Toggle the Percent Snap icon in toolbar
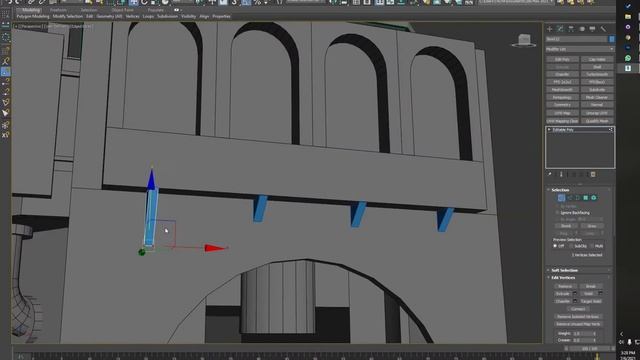Viewport: 640px width, 360px height. pos(257,2)
